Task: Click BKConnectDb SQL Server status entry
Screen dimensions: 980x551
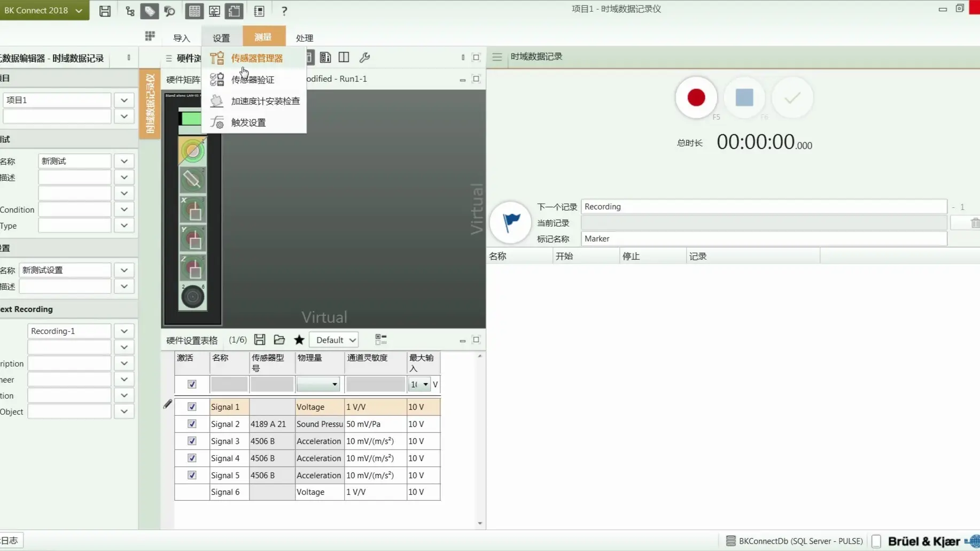Action: (794, 541)
